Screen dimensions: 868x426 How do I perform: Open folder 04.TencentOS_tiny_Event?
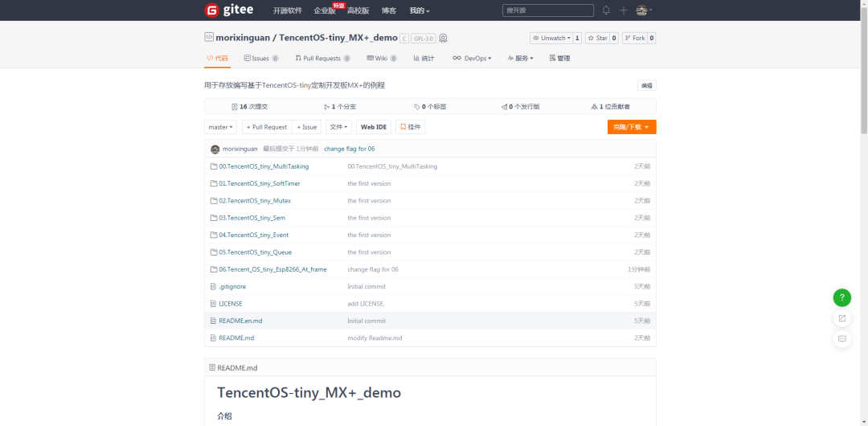pyautogui.click(x=253, y=235)
